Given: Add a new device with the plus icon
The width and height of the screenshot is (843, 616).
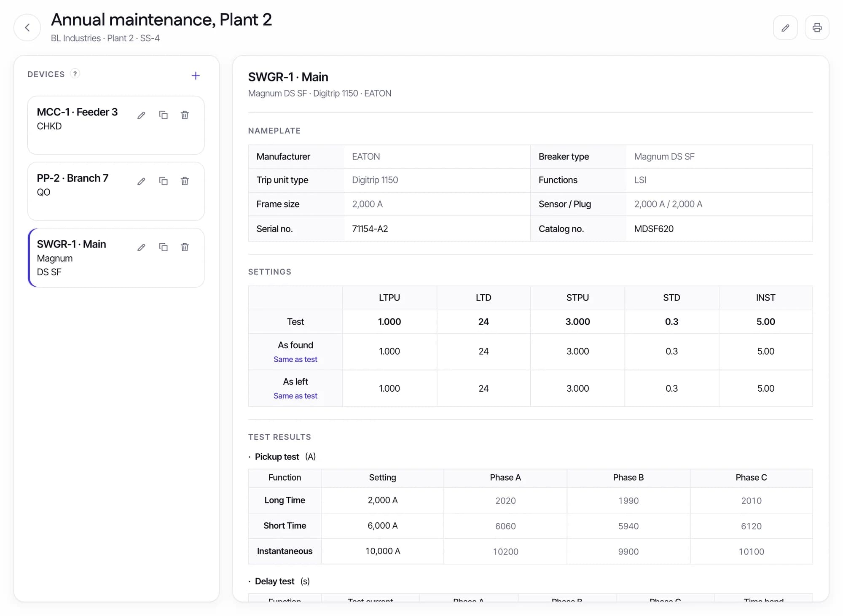Looking at the screenshot, I should tap(196, 76).
